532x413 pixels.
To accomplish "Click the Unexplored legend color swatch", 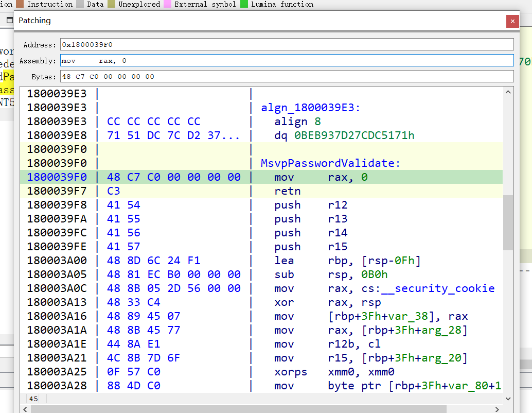I will tap(111, 4).
